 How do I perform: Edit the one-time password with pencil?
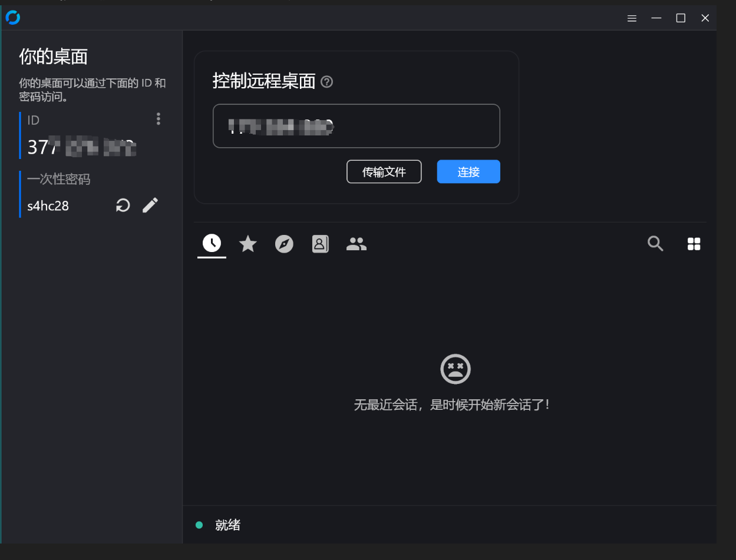tap(150, 206)
